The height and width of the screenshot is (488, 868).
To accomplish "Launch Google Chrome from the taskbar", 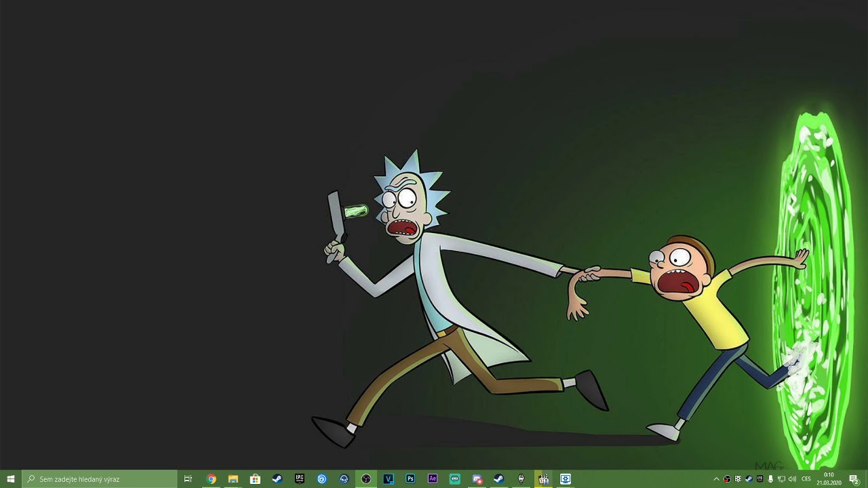I will [211, 479].
